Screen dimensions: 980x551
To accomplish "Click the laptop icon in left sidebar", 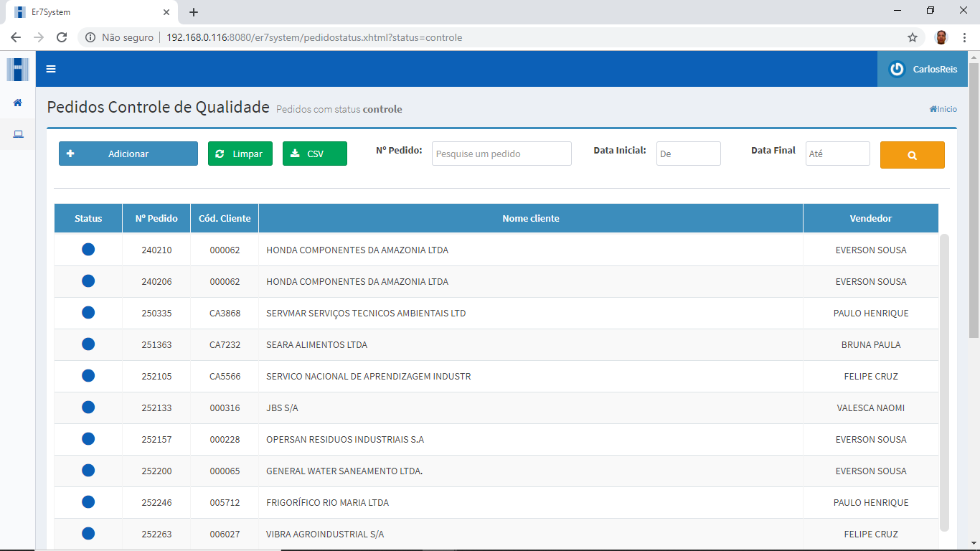I will (18, 134).
